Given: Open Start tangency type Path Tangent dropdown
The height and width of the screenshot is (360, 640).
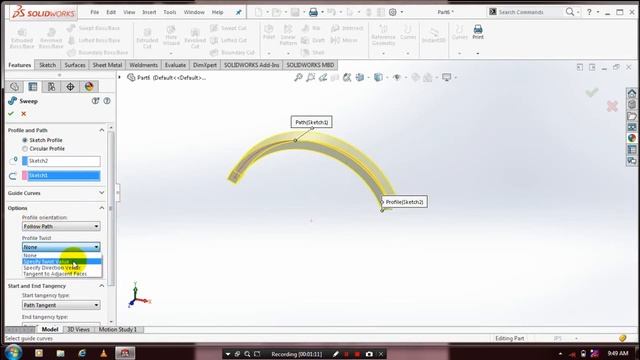Looking at the screenshot, I should pos(61,305).
